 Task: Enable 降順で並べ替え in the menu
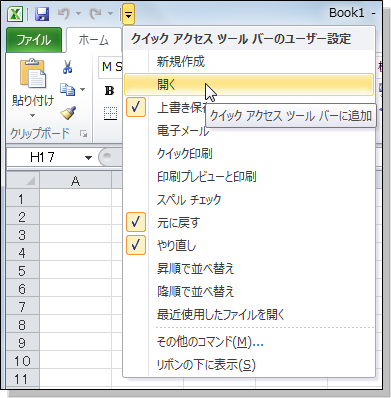pos(249,292)
